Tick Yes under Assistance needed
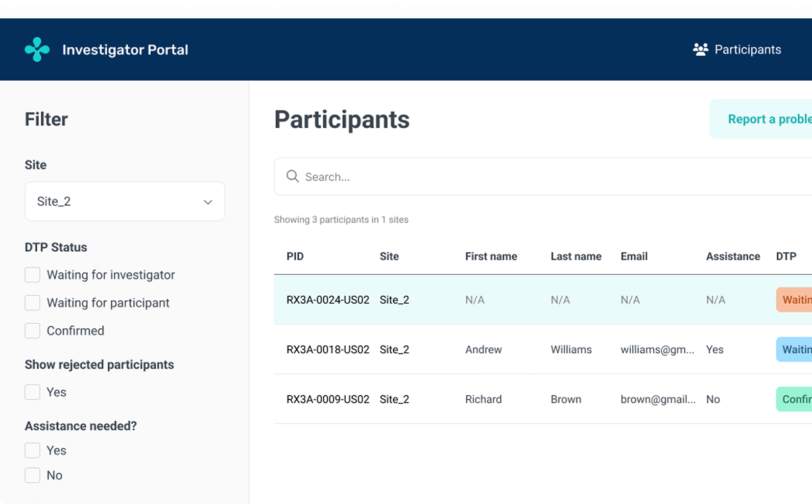Image resolution: width=812 pixels, height=504 pixels. [33, 450]
